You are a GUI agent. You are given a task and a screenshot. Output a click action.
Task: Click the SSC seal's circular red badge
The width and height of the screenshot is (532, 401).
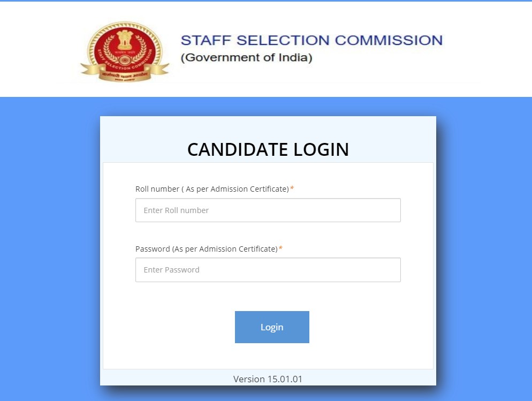[124, 47]
